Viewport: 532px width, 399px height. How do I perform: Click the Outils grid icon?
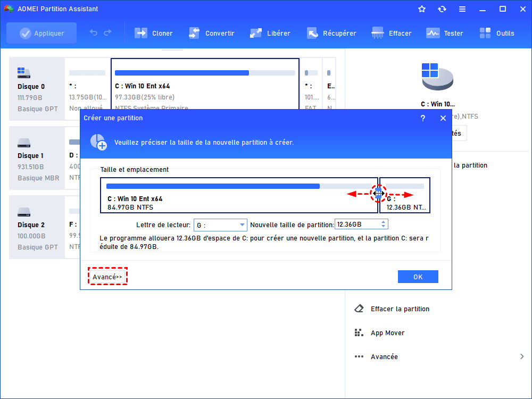point(485,33)
